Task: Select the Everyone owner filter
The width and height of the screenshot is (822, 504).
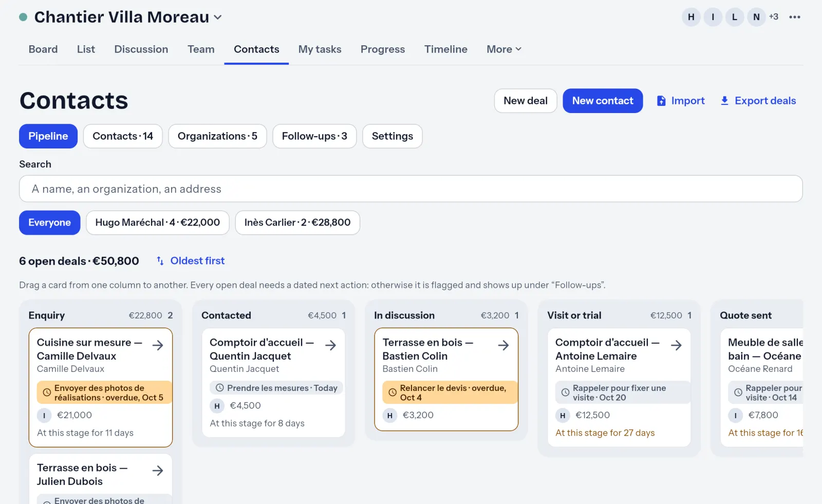Action: (x=50, y=222)
